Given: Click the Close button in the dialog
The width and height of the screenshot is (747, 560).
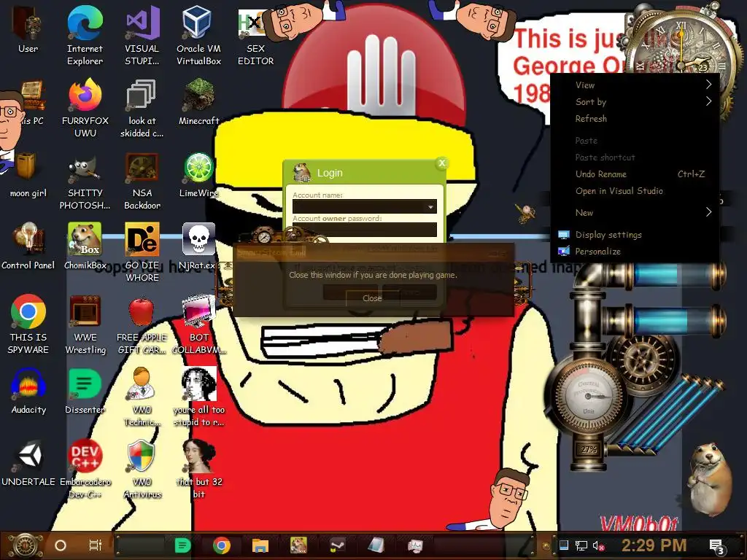Looking at the screenshot, I should [371, 298].
